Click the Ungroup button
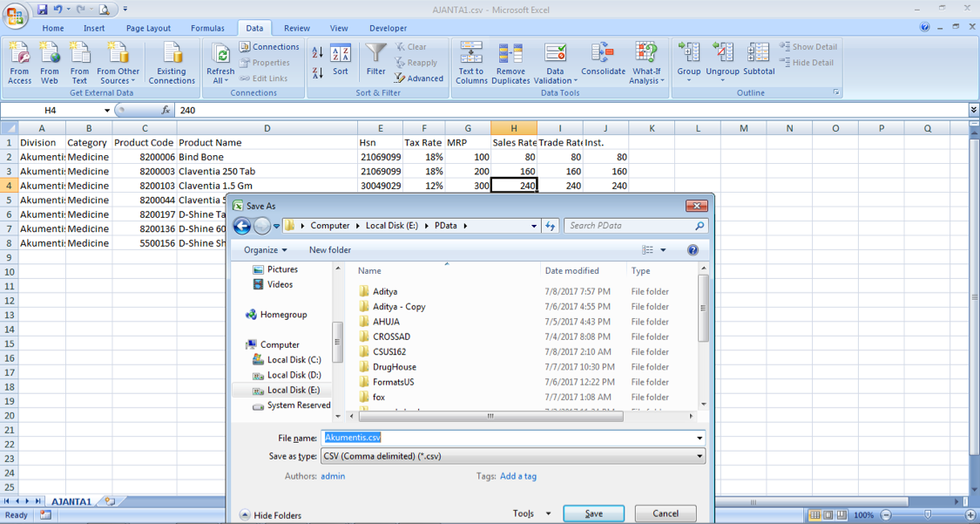 (722, 60)
